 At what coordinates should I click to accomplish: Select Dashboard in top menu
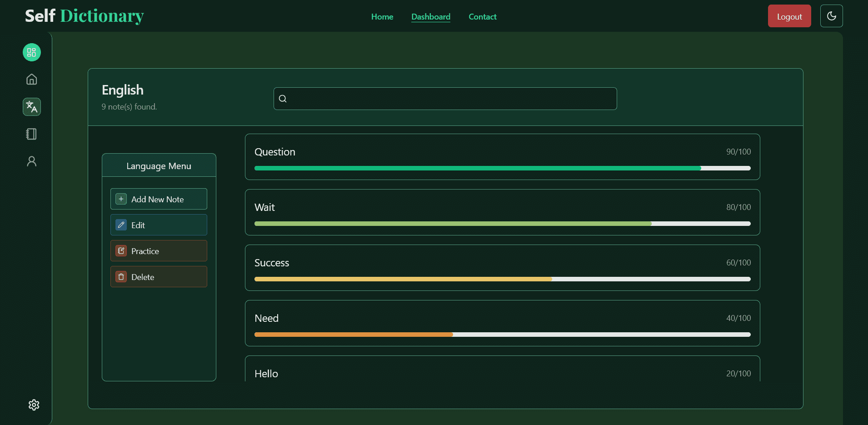(431, 17)
